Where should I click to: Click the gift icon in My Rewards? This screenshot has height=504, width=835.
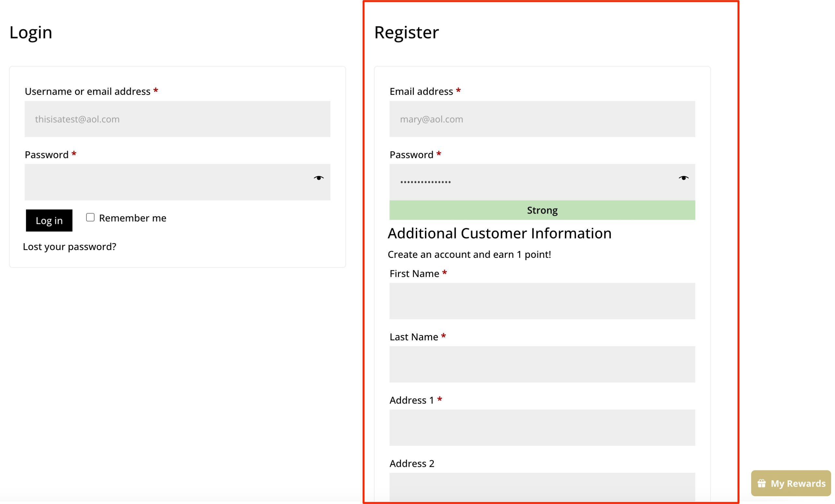coord(762,483)
